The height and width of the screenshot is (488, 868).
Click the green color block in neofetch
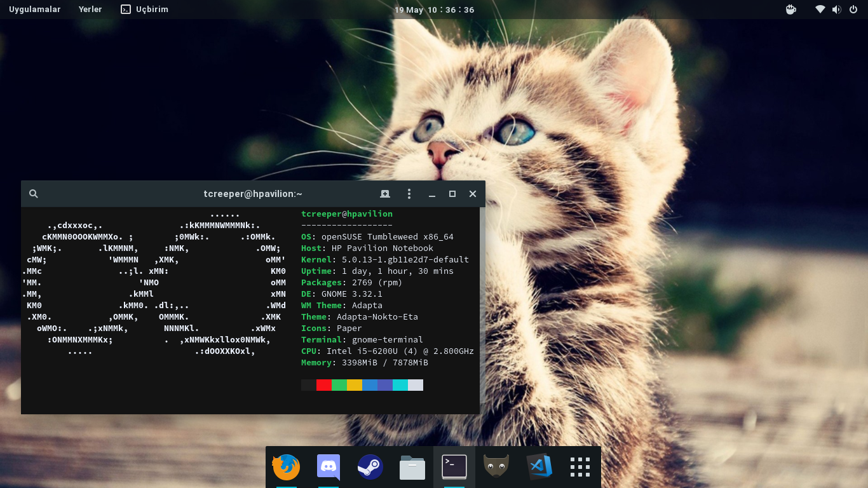point(339,385)
